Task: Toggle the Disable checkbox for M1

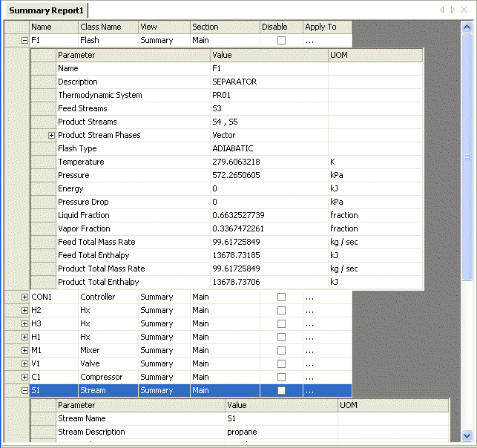Action: [281, 351]
